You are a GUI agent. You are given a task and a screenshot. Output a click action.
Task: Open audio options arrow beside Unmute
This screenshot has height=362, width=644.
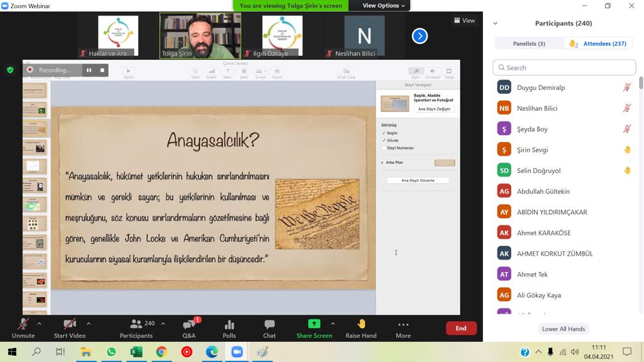(x=39, y=324)
